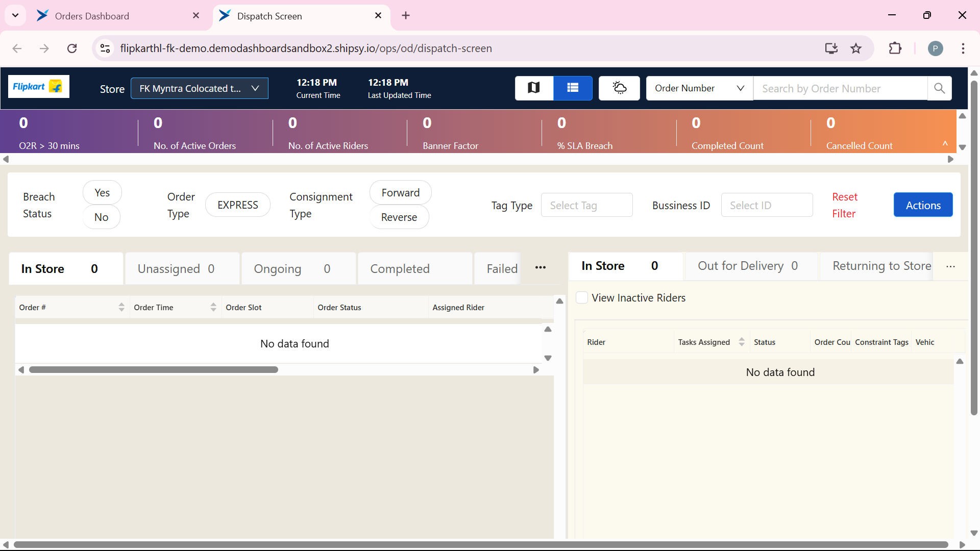Close the Dispatch Screen tab
Screen dimensions: 980x551
click(378, 16)
